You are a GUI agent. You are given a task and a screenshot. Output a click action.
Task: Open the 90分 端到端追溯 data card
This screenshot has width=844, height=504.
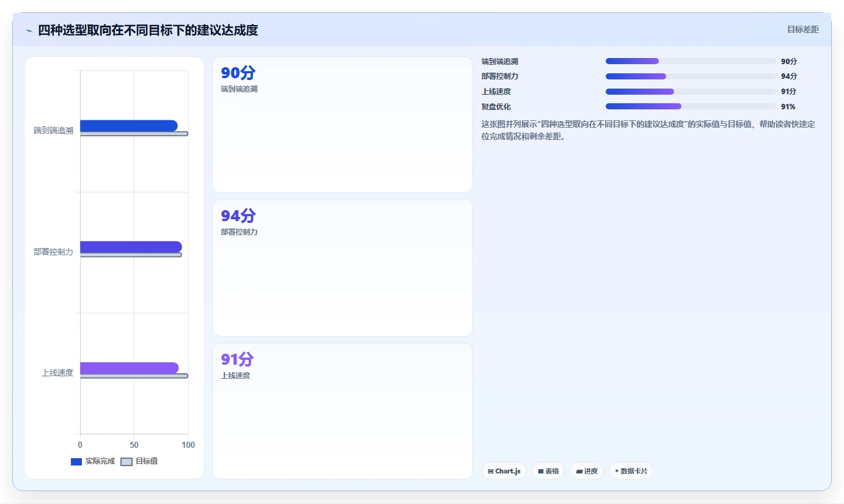(x=342, y=125)
